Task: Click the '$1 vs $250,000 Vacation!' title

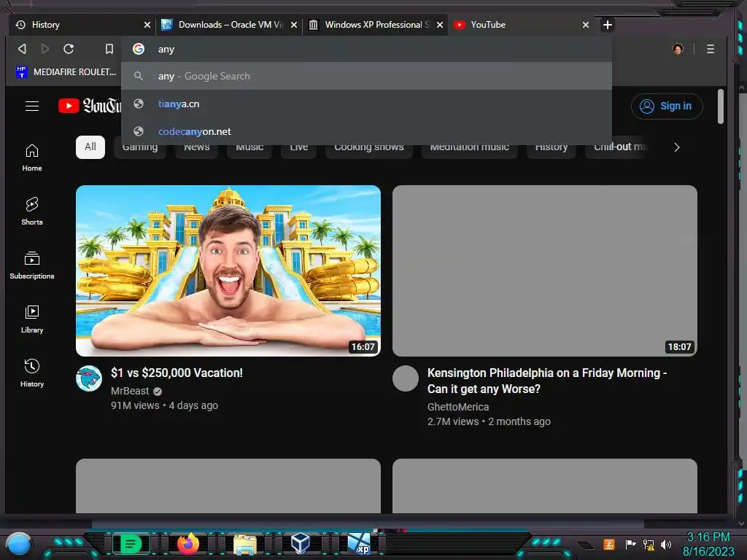Action: click(x=177, y=373)
